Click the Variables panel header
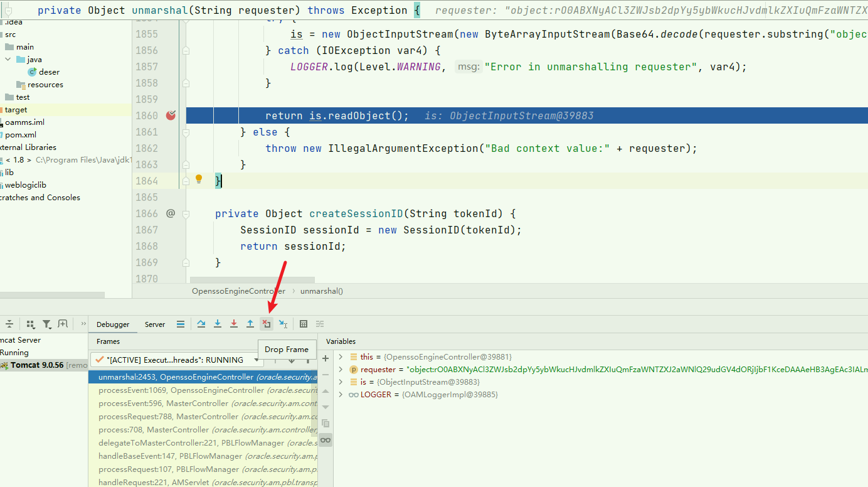Screen dimensions: 868x487 [x=341, y=341]
